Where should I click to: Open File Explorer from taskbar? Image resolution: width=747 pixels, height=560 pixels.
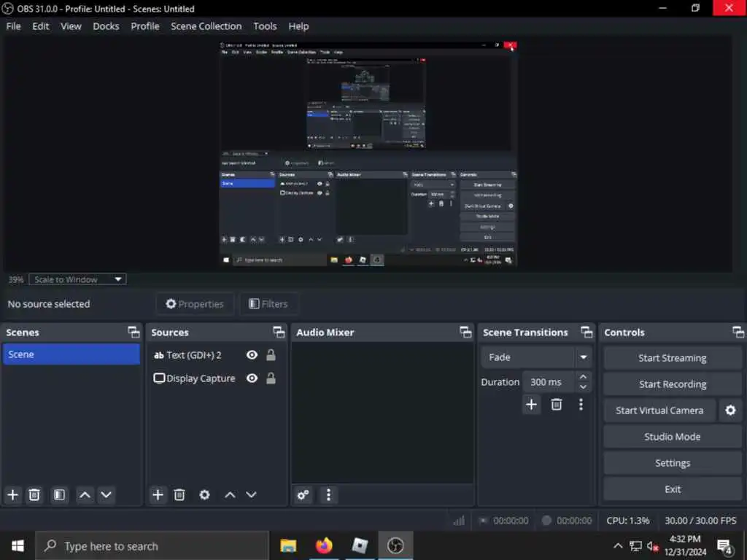coord(288,545)
